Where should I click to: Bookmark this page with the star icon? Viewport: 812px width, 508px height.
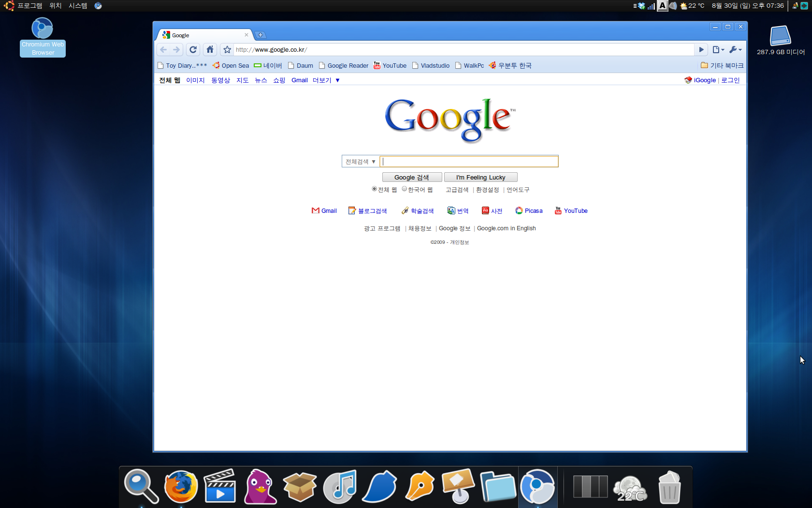pyautogui.click(x=227, y=49)
